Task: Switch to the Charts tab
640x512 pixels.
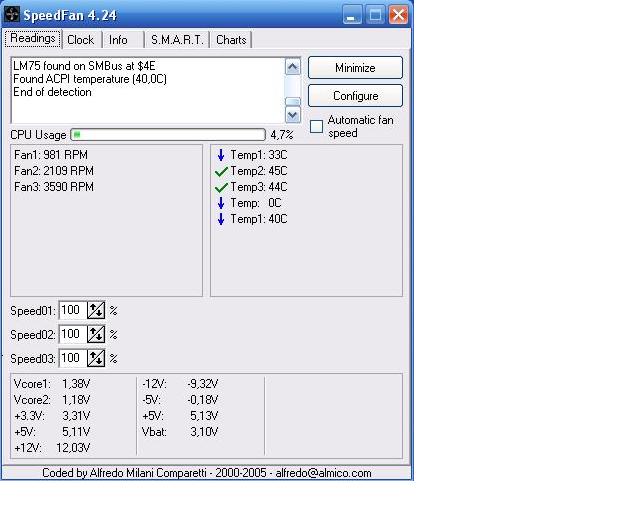Action: coord(231,40)
